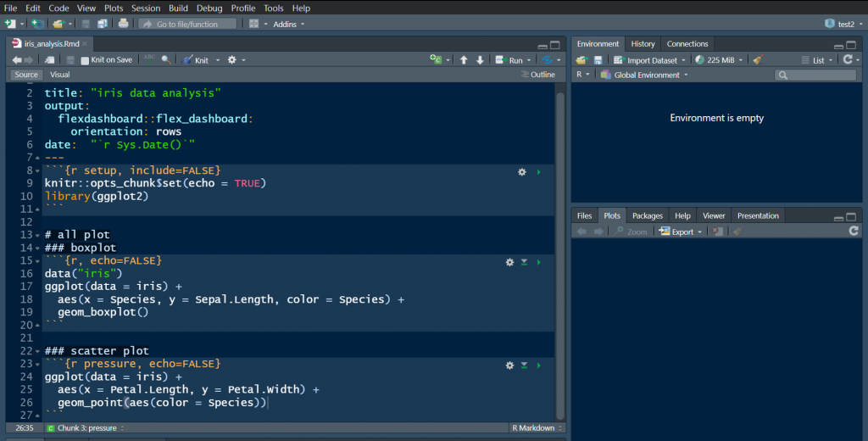This screenshot has width=868, height=441.
Task: Click the Run button
Action: (x=509, y=60)
